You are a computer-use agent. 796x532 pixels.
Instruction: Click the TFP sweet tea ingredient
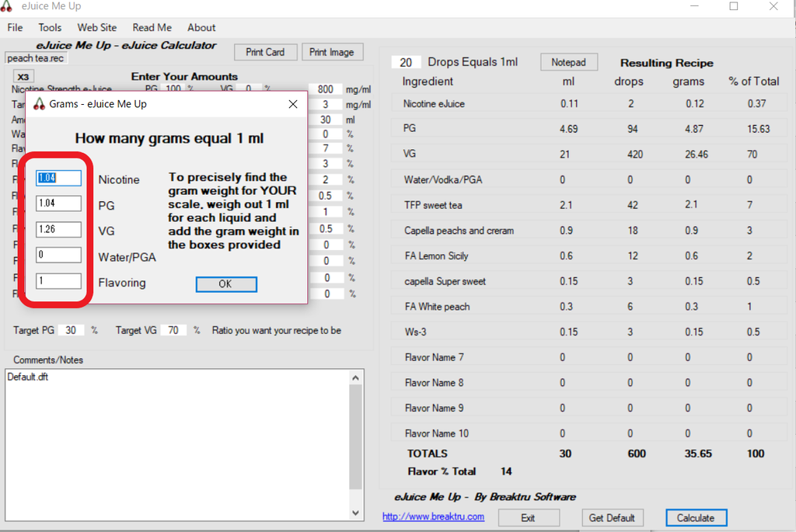tap(433, 205)
